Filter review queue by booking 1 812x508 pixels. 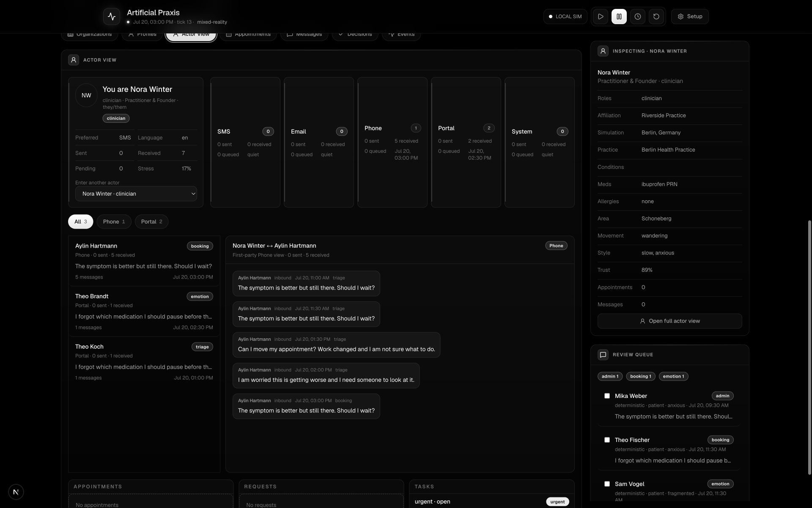tap(641, 376)
